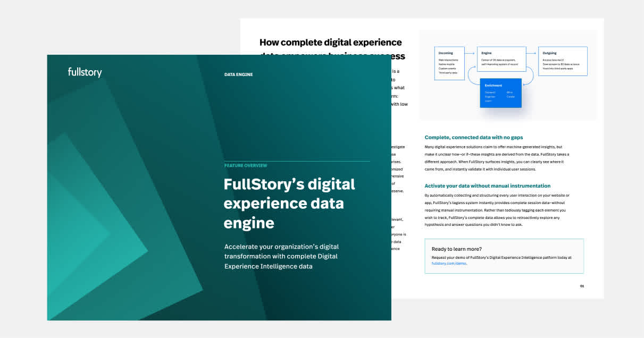644x338 pixels.
Task: Click the heading "Activate your data without manual instrumentation"
Action: [487, 186]
